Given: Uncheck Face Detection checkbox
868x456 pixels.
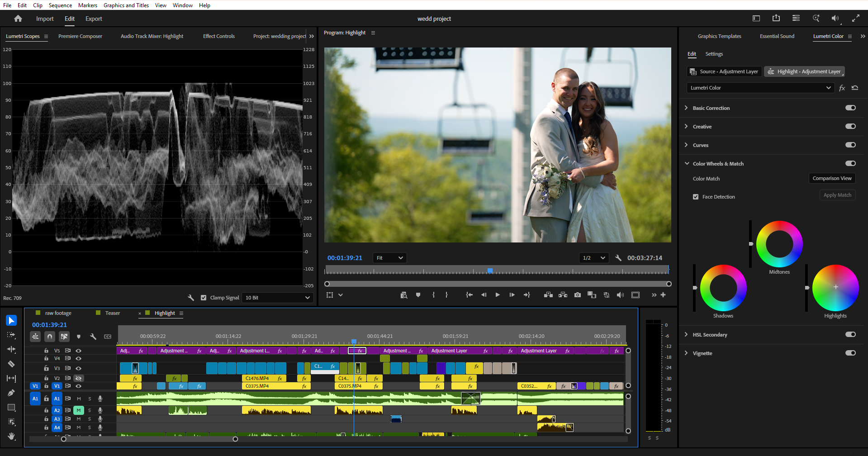Looking at the screenshot, I should click(696, 197).
